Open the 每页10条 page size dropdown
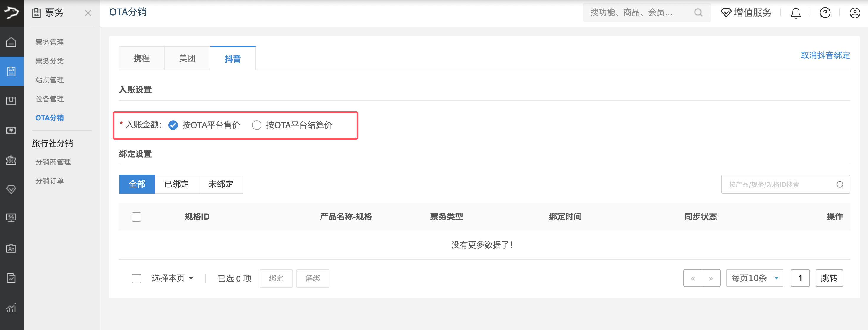The image size is (868, 330). [x=755, y=278]
